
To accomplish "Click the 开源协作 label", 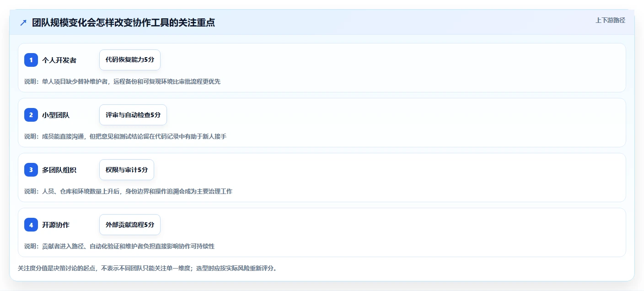I will click(56, 225).
